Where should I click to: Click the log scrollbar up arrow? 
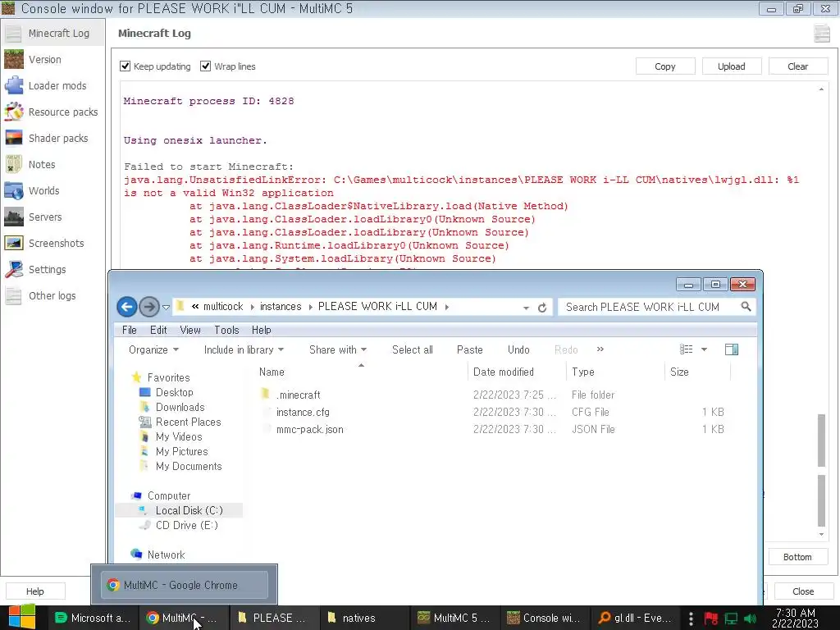click(x=821, y=89)
